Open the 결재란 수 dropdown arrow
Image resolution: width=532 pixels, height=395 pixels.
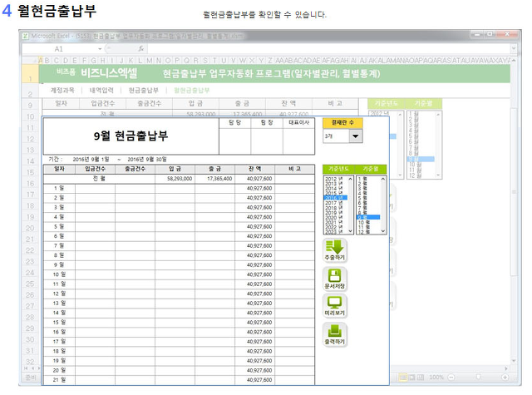click(355, 136)
